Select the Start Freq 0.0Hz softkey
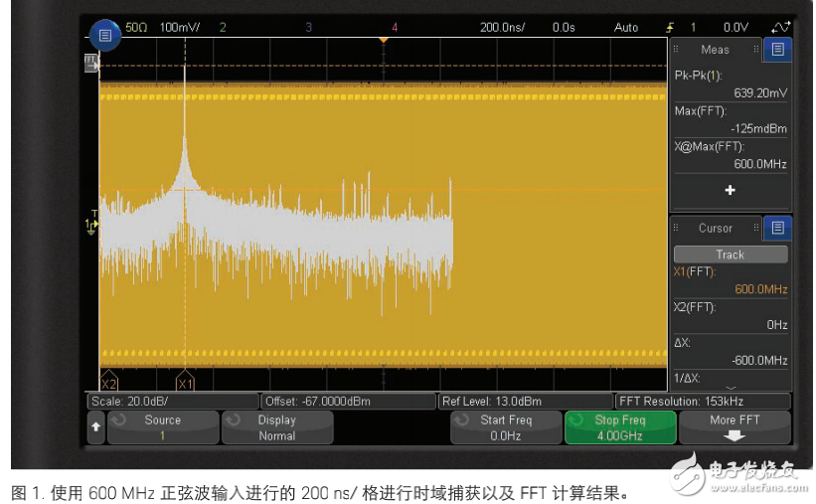This screenshot has width=816, height=504. point(506,427)
